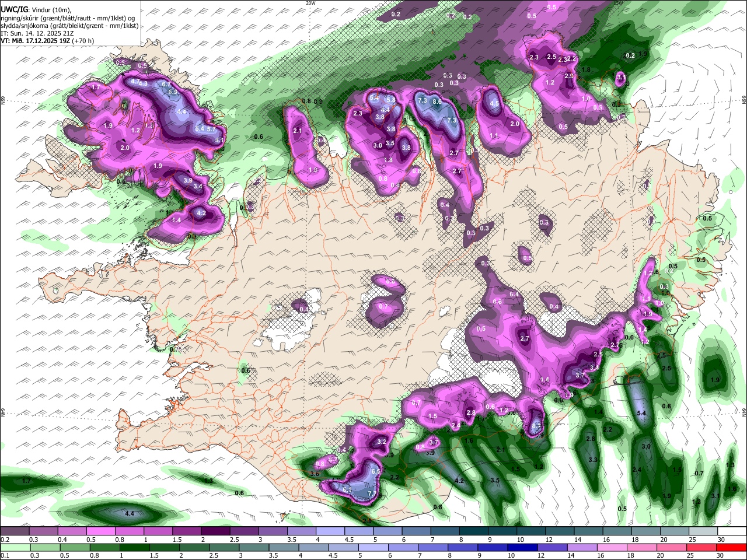Click the '7.7' precipitation value on the map
The width and height of the screenshot is (747, 560).
point(372,494)
